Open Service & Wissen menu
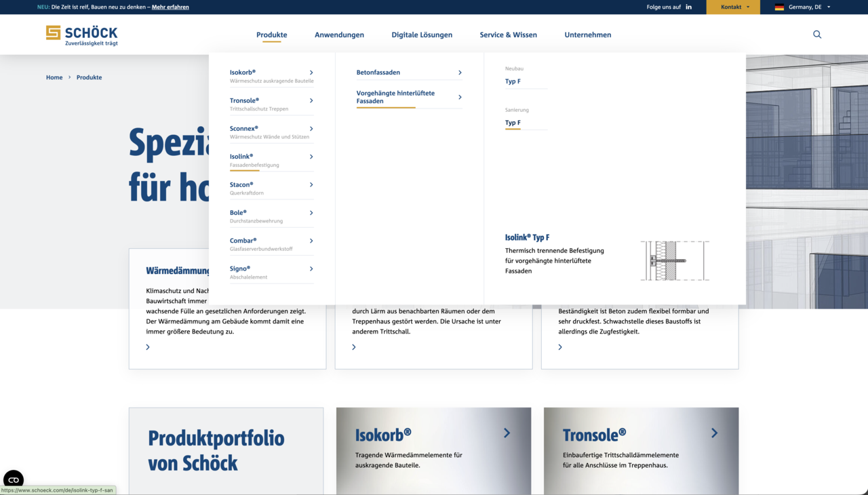Image resolution: width=868 pixels, height=495 pixels. 508,35
